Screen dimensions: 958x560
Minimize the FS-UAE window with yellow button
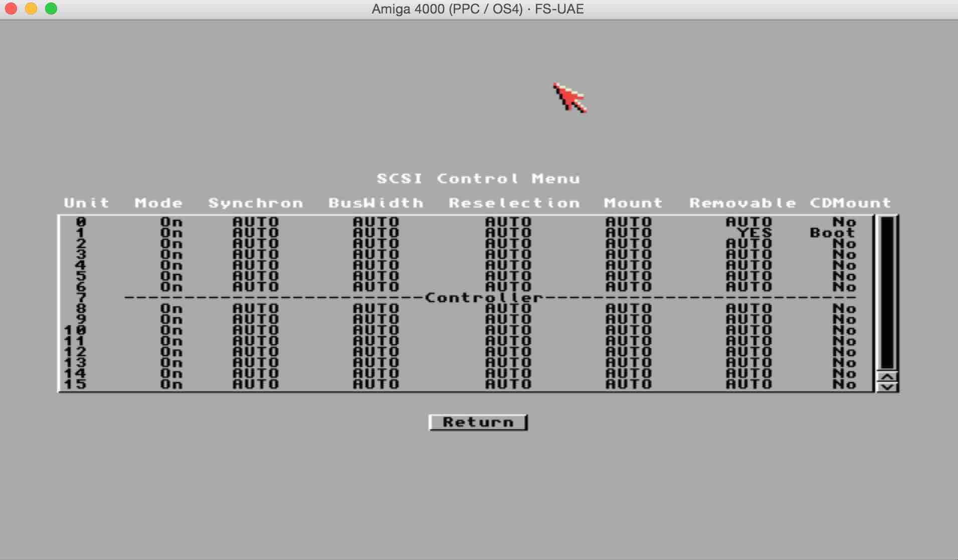click(31, 9)
